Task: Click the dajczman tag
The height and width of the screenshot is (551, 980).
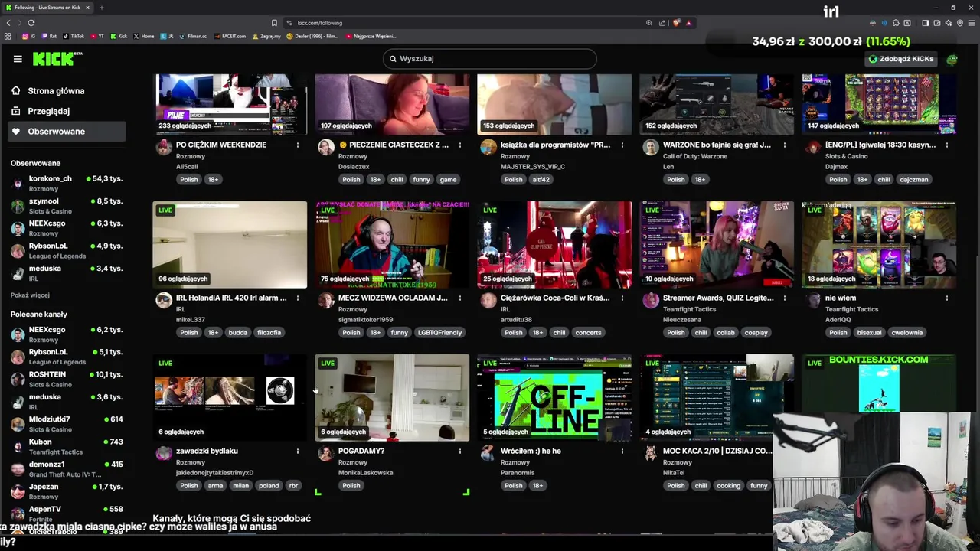Action: coord(914,180)
